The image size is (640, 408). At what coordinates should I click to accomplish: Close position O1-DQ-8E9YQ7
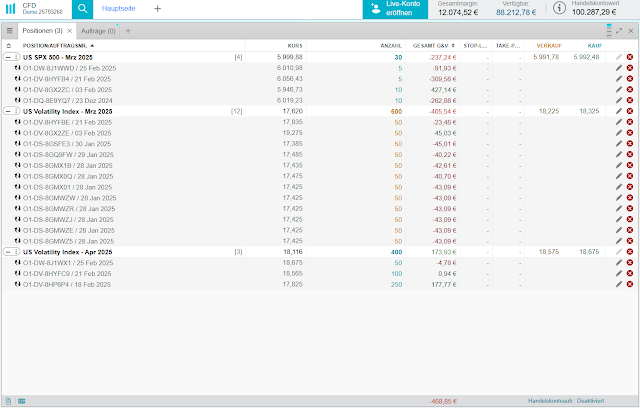point(630,100)
